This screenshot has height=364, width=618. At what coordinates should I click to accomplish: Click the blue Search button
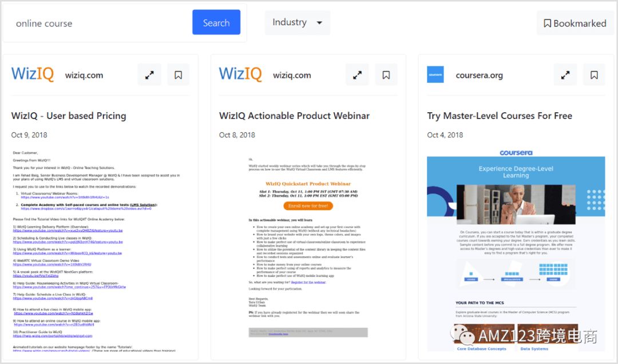pos(216,22)
